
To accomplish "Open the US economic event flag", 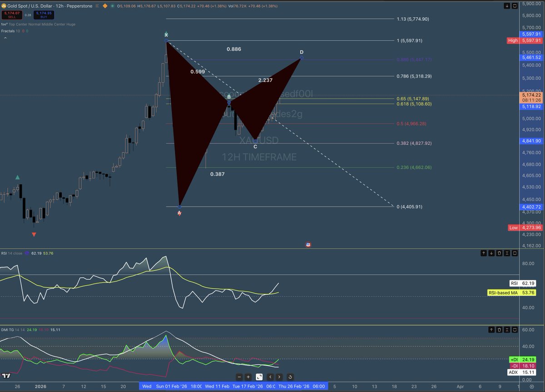I will (308, 244).
